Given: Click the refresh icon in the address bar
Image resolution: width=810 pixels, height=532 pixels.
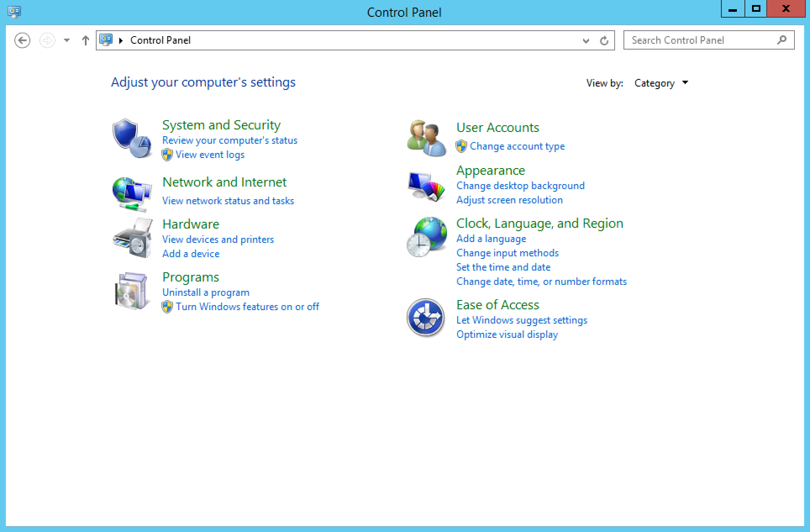Looking at the screenshot, I should coord(604,40).
